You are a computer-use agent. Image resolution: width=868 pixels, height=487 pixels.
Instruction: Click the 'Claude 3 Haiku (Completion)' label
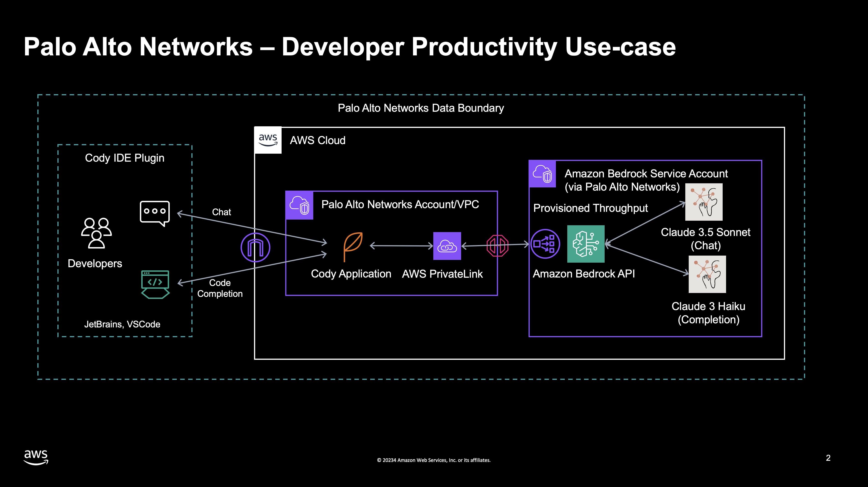708,313
